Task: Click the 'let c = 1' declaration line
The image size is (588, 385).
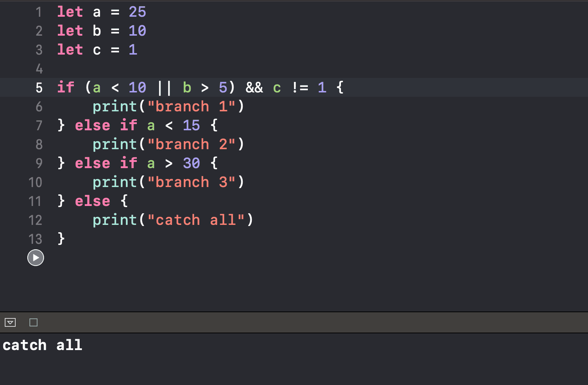Action: tap(97, 50)
